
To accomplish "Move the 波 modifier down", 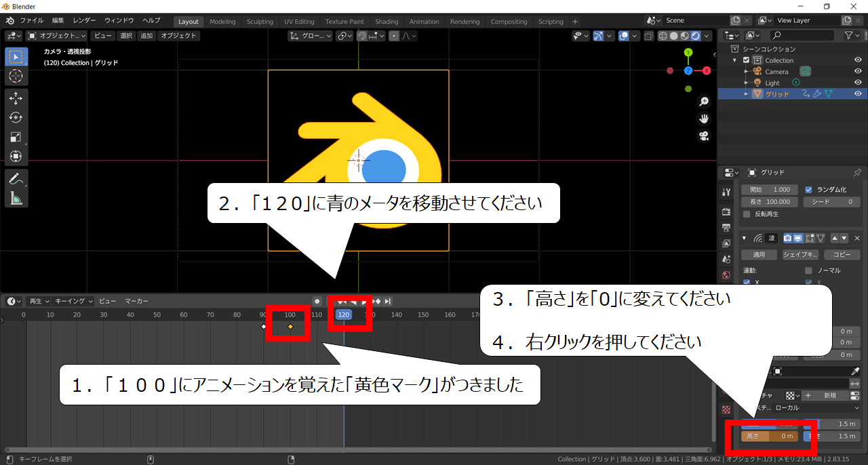I will coord(844,238).
